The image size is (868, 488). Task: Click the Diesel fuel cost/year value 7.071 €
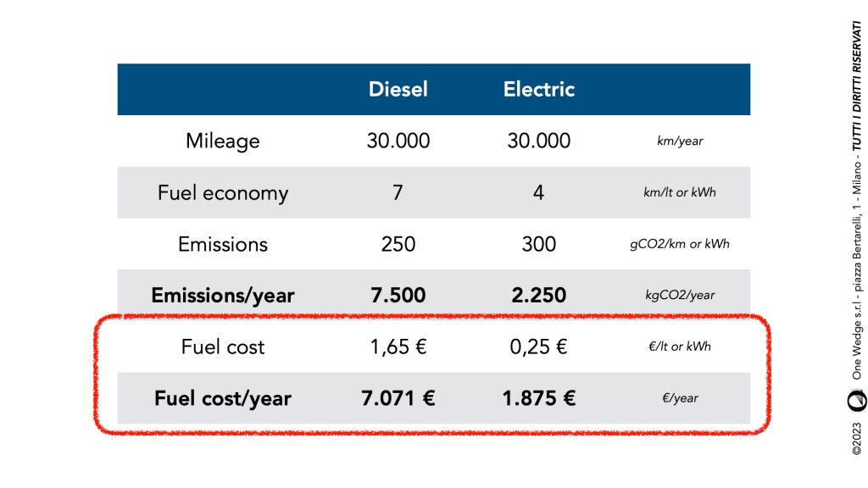tap(398, 398)
